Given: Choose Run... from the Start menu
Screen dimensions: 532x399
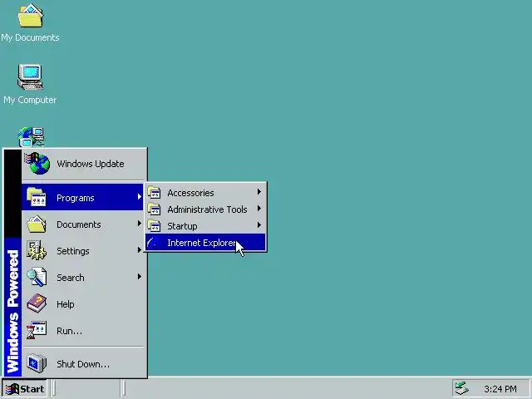Looking at the screenshot, I should pos(83,331).
